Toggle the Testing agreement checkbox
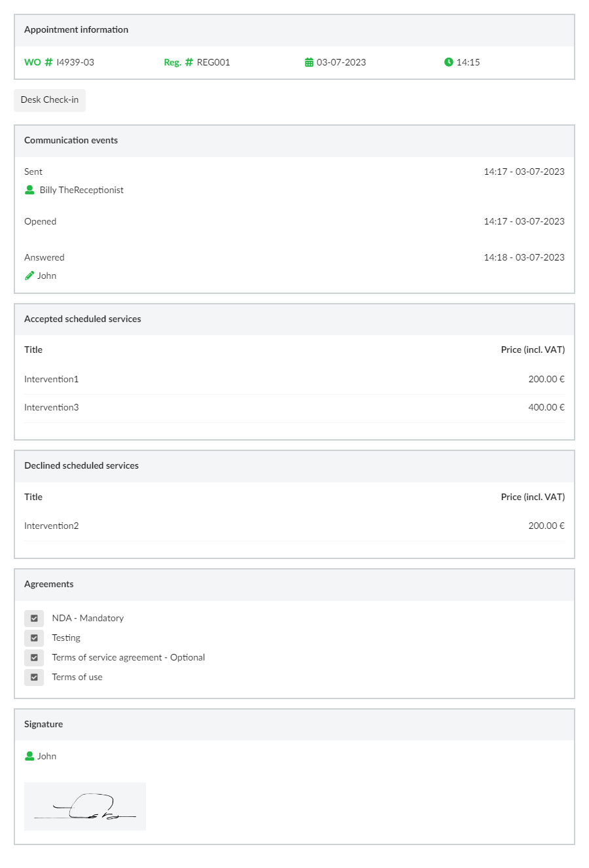The height and width of the screenshot is (868, 589). point(34,638)
